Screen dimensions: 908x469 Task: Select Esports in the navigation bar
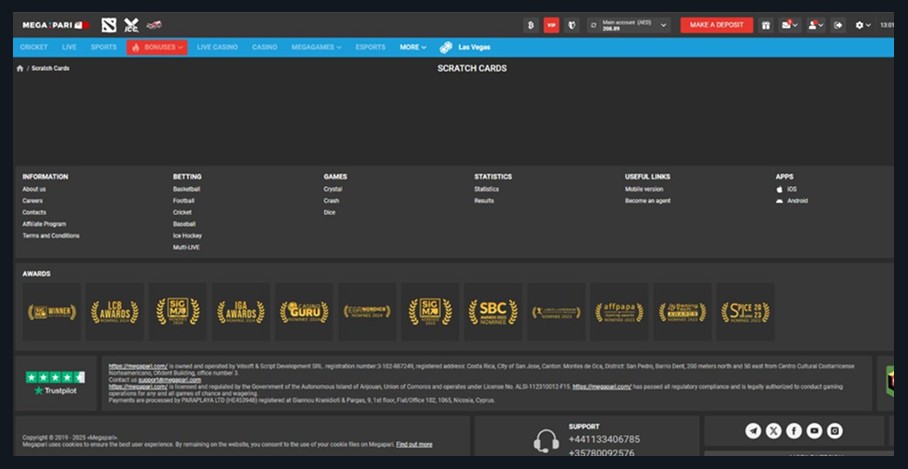(x=370, y=47)
